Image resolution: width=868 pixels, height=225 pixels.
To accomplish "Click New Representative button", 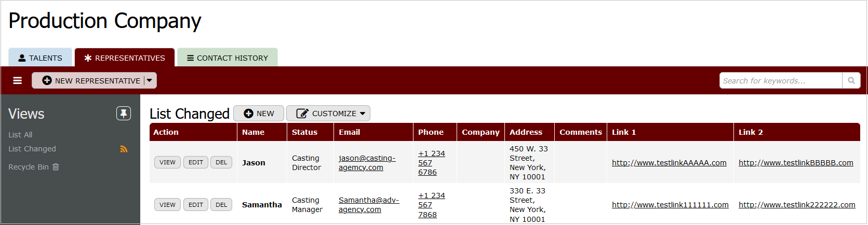I will click(x=91, y=80).
